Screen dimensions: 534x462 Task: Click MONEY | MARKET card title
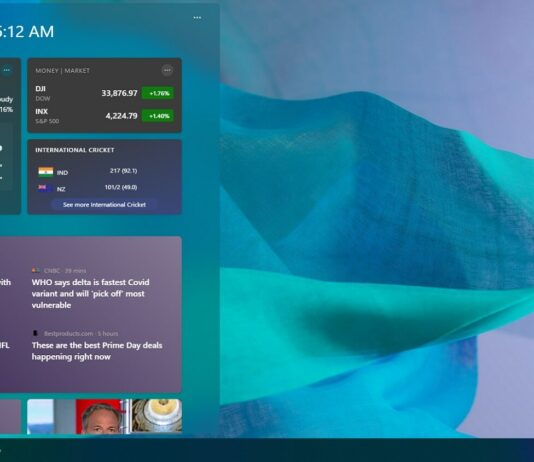click(63, 70)
